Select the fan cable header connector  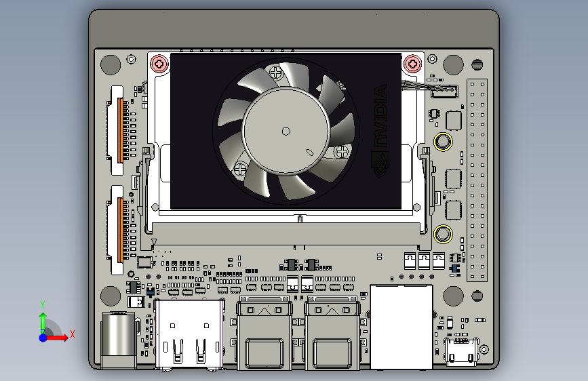444,92
